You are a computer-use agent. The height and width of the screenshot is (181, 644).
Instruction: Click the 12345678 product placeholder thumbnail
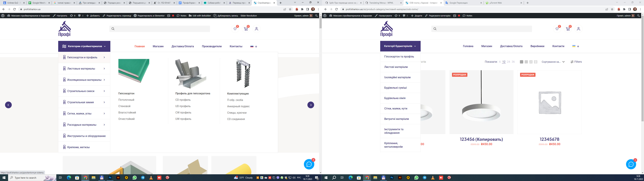pyautogui.click(x=550, y=102)
